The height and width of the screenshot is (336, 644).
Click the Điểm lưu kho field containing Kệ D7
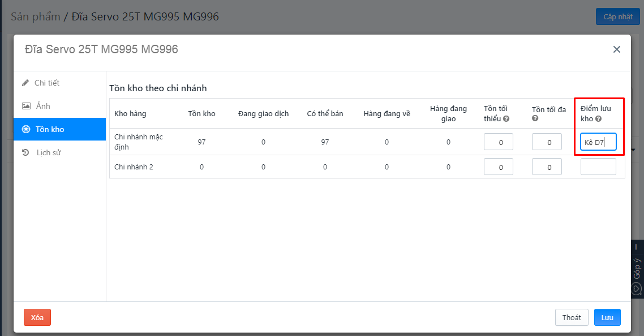click(x=598, y=142)
